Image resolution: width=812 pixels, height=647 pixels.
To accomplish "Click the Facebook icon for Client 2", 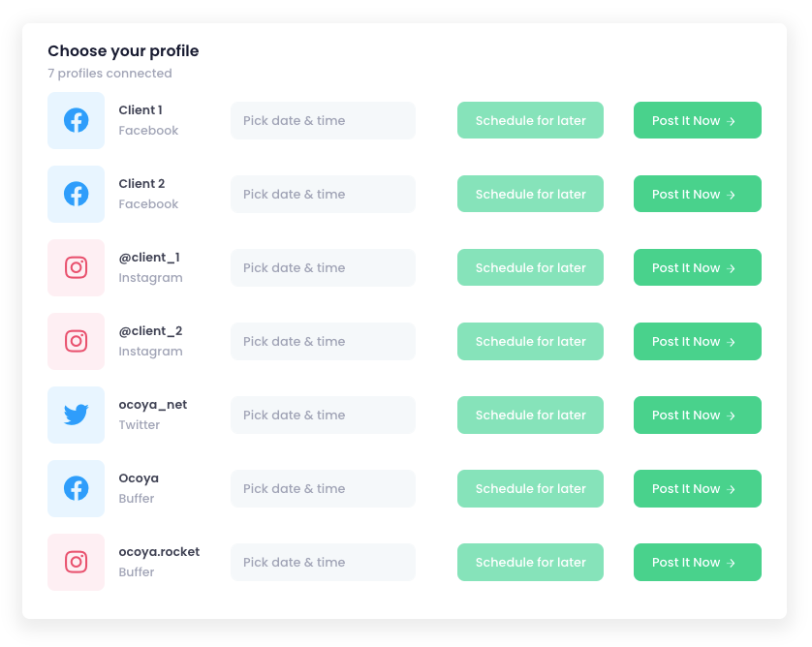I will pyautogui.click(x=77, y=194).
